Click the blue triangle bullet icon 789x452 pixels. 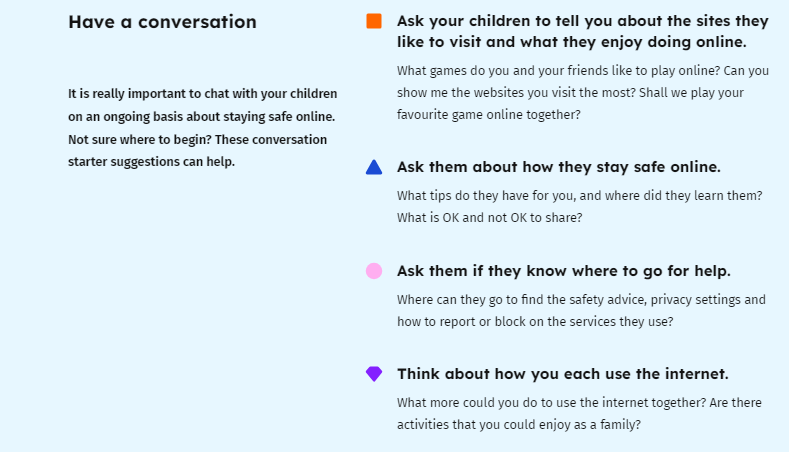(374, 167)
